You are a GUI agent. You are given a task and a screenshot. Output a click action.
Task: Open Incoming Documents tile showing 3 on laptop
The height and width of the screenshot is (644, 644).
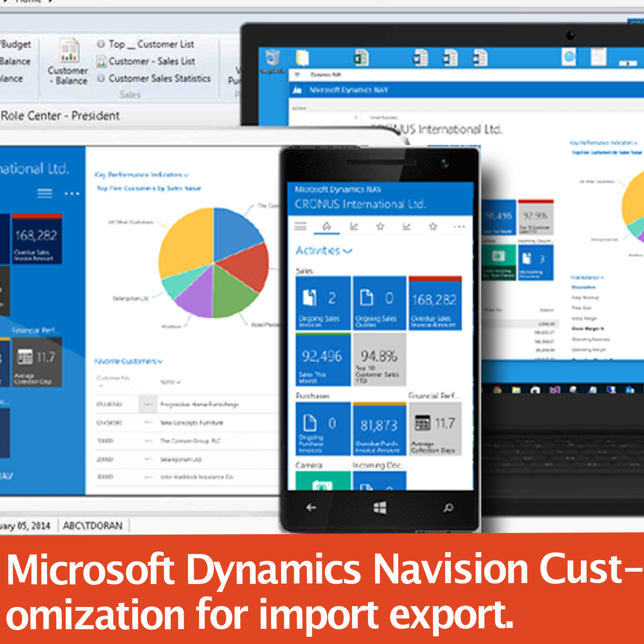(x=536, y=262)
